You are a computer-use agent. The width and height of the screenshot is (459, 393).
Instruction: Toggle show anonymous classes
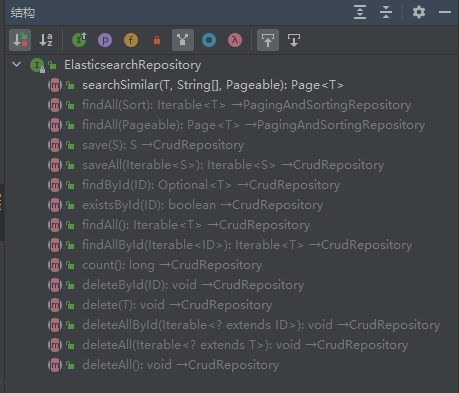tap(209, 40)
